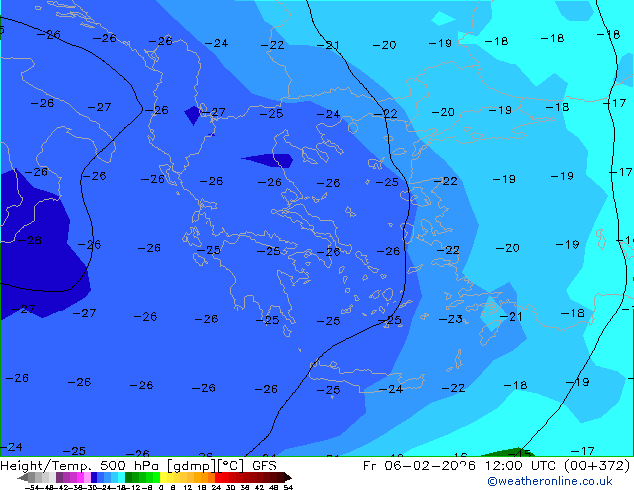This screenshot has height=490, width=634.
Task: Pick the yellow legend swatch
Action: (163, 477)
